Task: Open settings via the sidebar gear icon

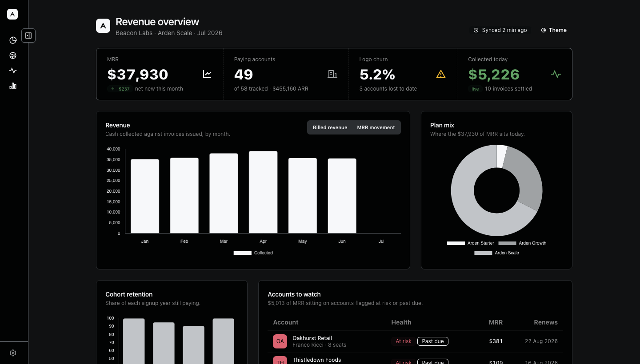Action: [x=13, y=353]
